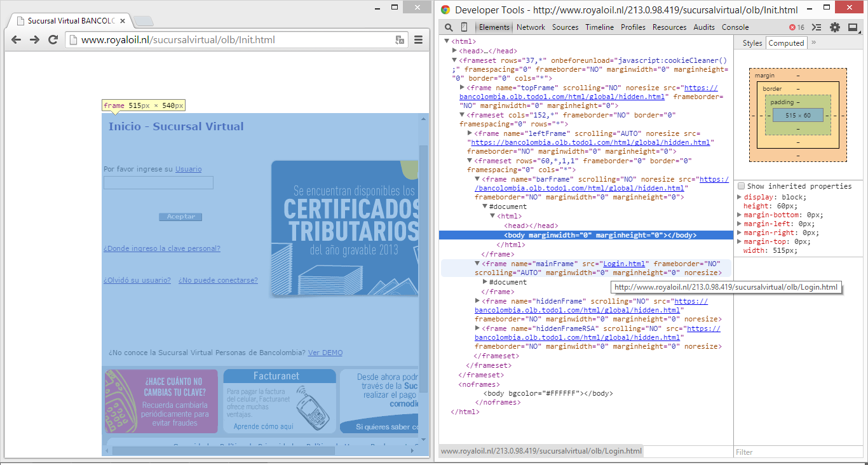Expand the margin-bottom computed property
Viewport: 868px width, 465px height.
click(739, 215)
